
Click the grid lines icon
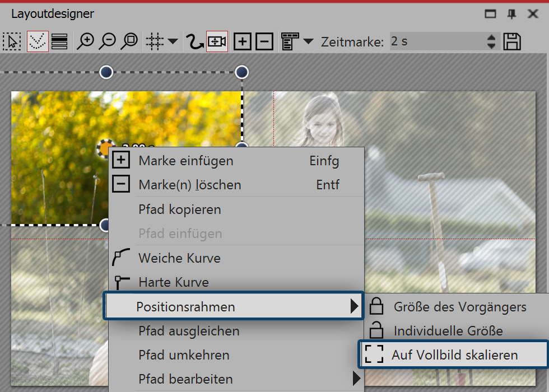point(155,41)
